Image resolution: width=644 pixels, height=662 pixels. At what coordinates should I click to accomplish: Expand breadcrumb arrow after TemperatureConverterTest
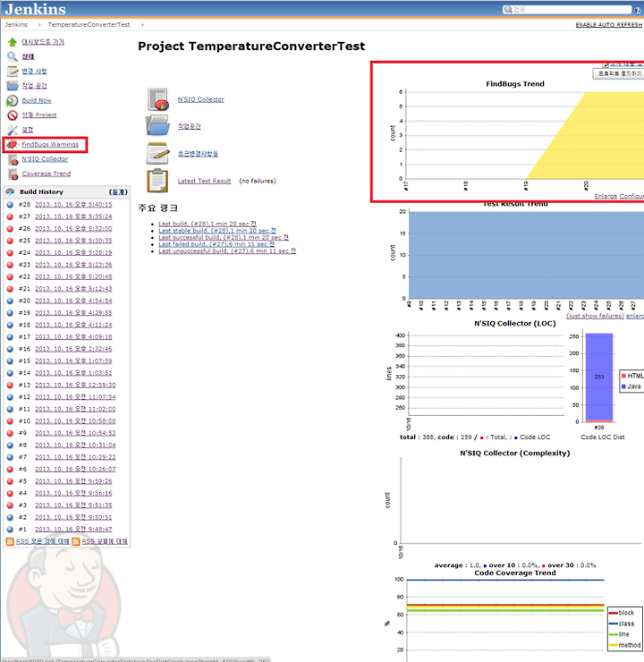click(142, 25)
